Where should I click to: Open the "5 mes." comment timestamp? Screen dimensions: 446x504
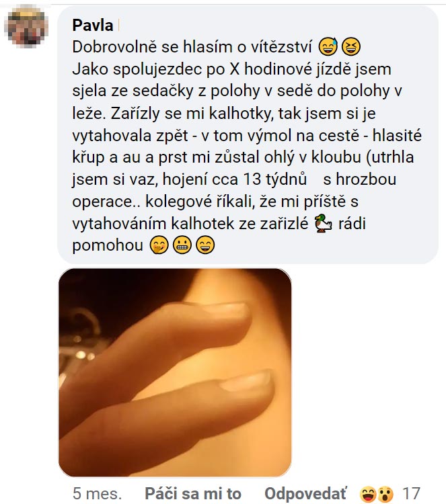click(x=97, y=493)
